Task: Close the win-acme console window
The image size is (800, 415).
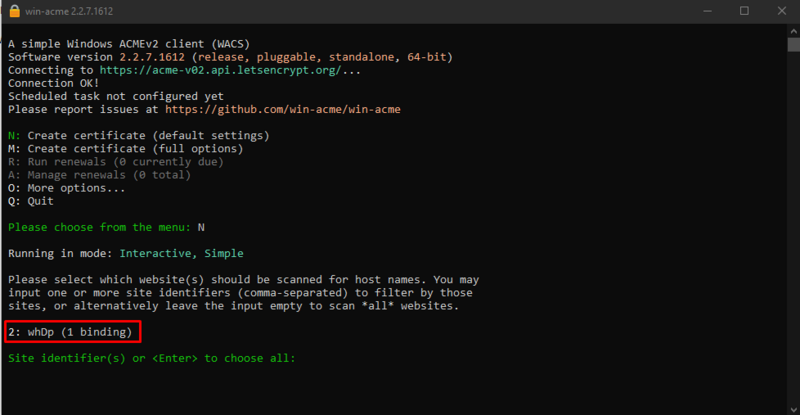Action: [782, 11]
